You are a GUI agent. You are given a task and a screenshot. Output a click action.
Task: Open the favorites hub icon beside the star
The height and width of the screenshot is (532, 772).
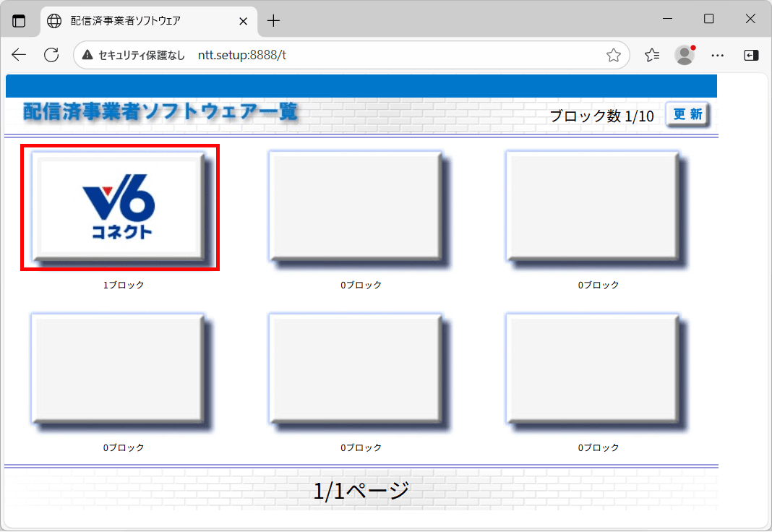652,54
